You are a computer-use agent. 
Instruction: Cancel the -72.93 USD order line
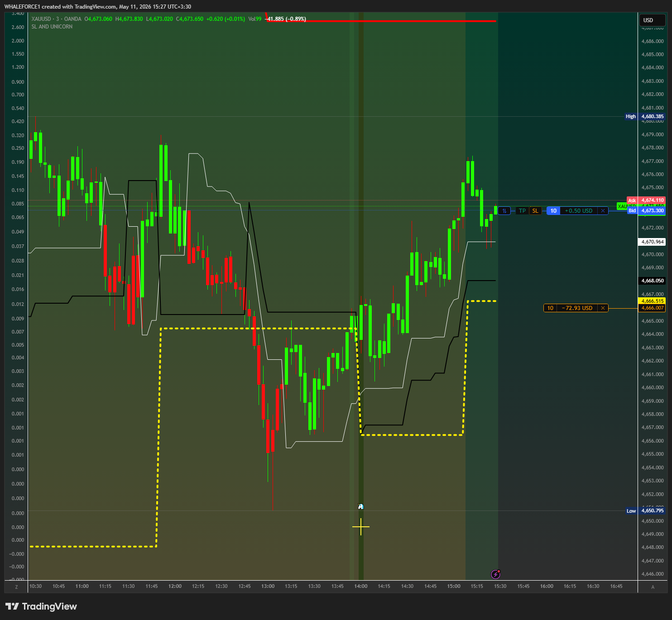[x=603, y=308]
